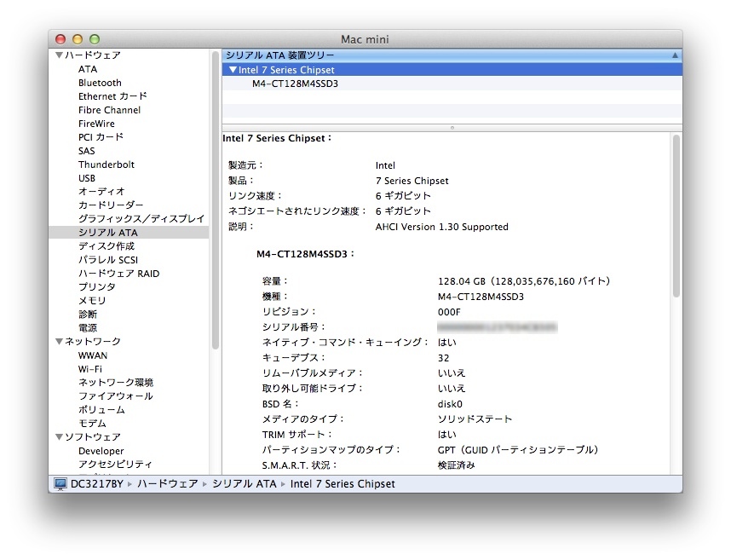Select 診断 in the sidebar
Viewport: 731px width, 560px height.
[x=88, y=315]
